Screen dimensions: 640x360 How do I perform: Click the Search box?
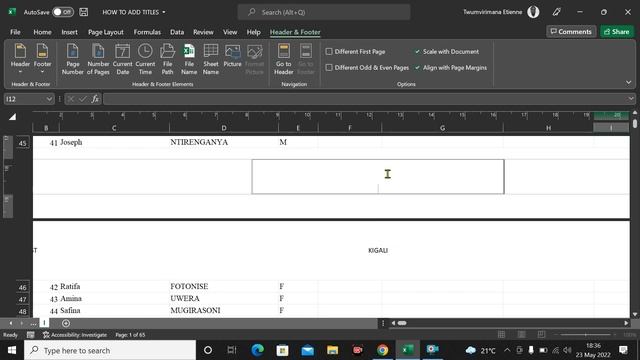click(324, 12)
